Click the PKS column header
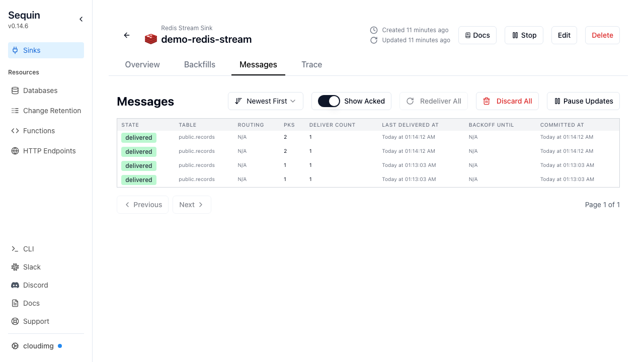This screenshot has width=644, height=362. (x=289, y=125)
